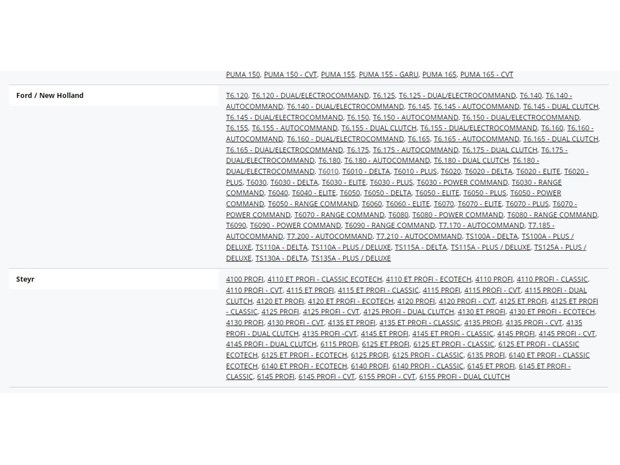Open T6.145 - DUAL CLUTCH model link
This screenshot has height=465, width=620.
(x=561, y=106)
